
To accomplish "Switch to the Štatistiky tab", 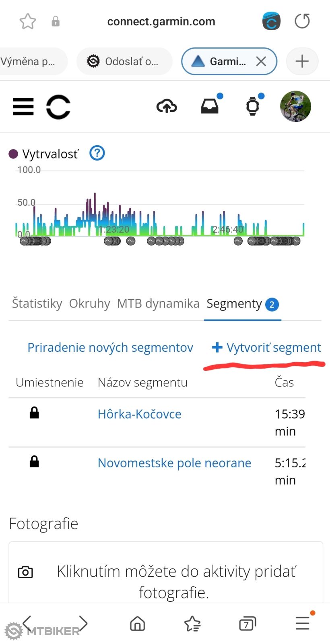I will pos(37,303).
